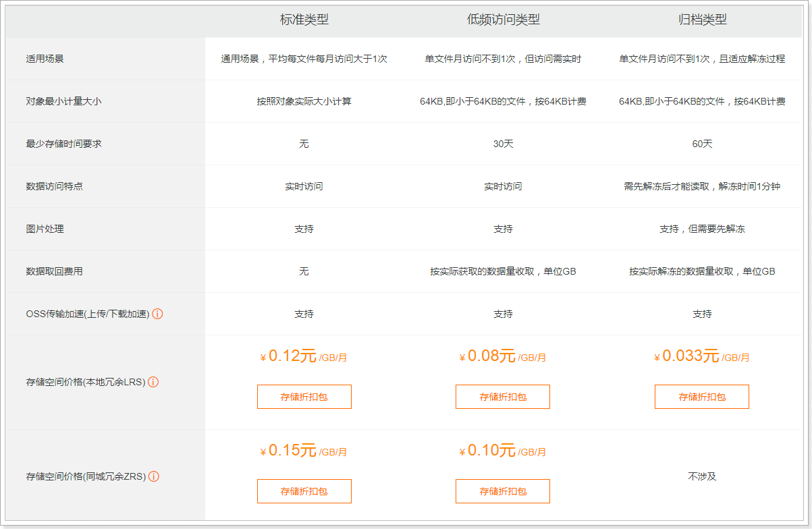Click 存储折扣包 button under 0.10元 price

[502, 491]
